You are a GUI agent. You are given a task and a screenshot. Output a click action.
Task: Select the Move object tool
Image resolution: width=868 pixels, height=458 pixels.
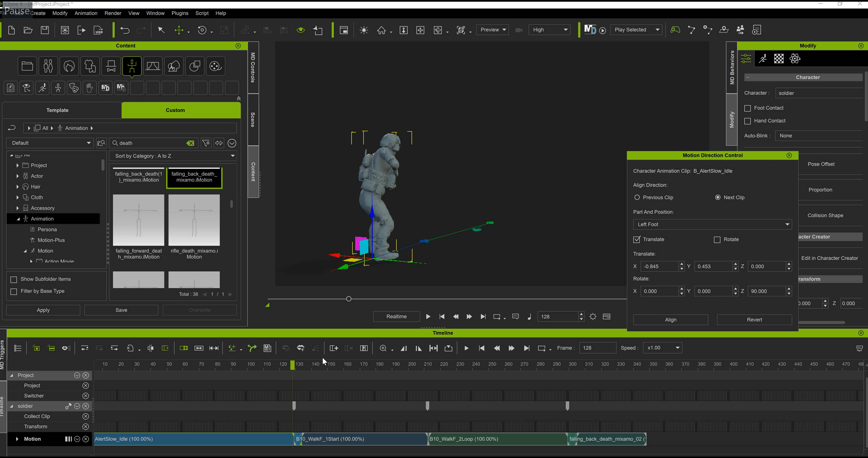tap(179, 30)
